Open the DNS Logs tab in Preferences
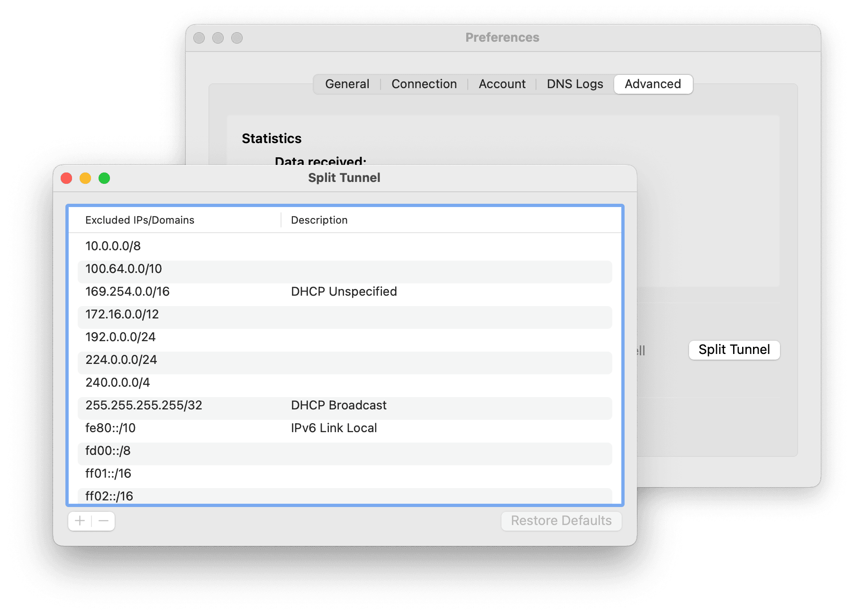This screenshot has width=853, height=616. [x=575, y=84]
